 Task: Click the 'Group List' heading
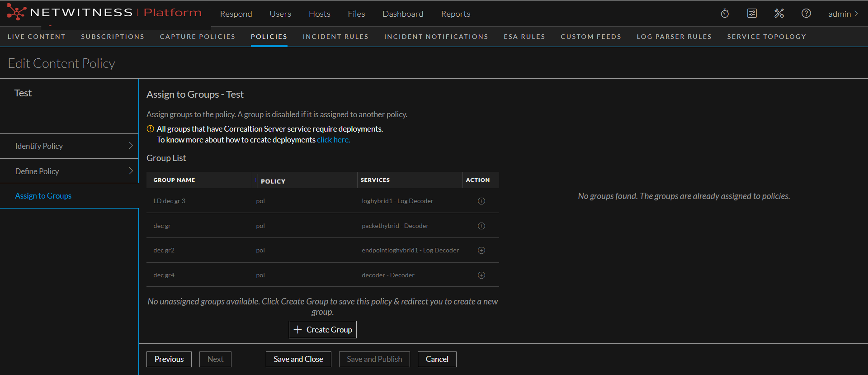coord(166,158)
